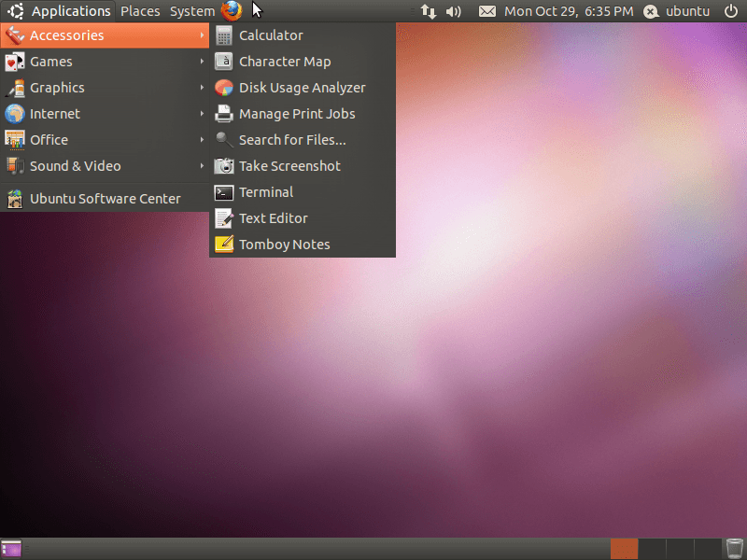The width and height of the screenshot is (747, 560).
Task: Click the Ubuntu logo beside Applications
Action: tap(16, 11)
